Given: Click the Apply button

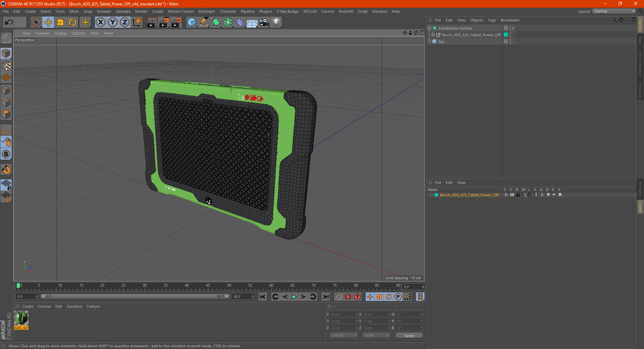Looking at the screenshot, I should [x=409, y=335].
